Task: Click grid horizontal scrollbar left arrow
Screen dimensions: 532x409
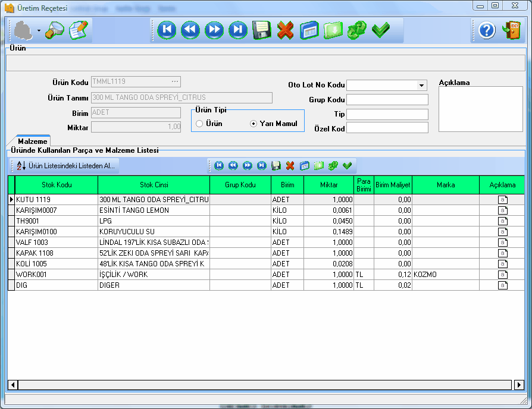Action: point(13,385)
